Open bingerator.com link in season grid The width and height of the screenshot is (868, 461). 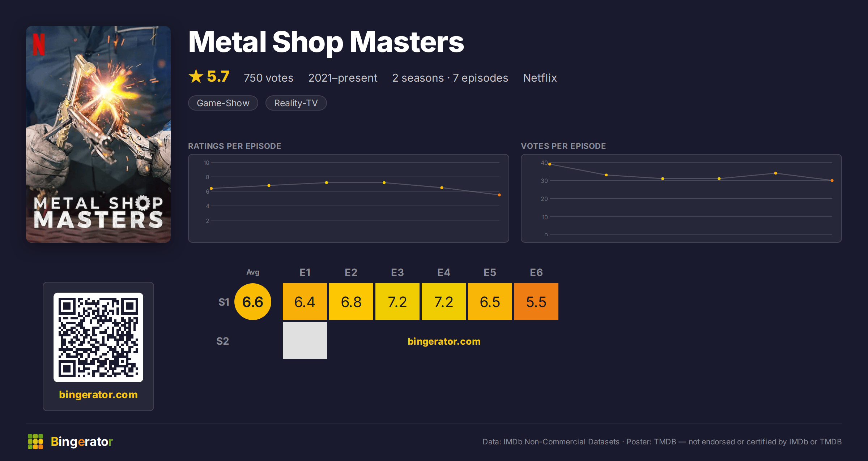click(x=444, y=341)
